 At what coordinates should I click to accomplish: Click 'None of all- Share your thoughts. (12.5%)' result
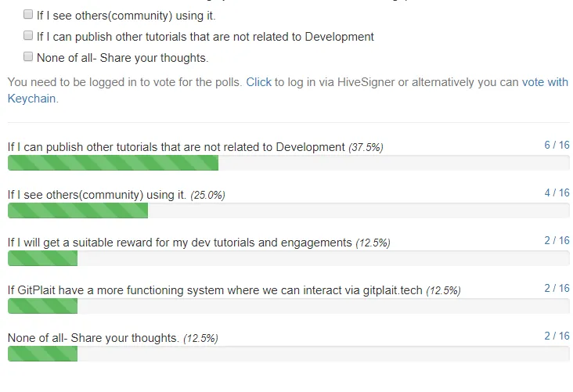point(113,338)
